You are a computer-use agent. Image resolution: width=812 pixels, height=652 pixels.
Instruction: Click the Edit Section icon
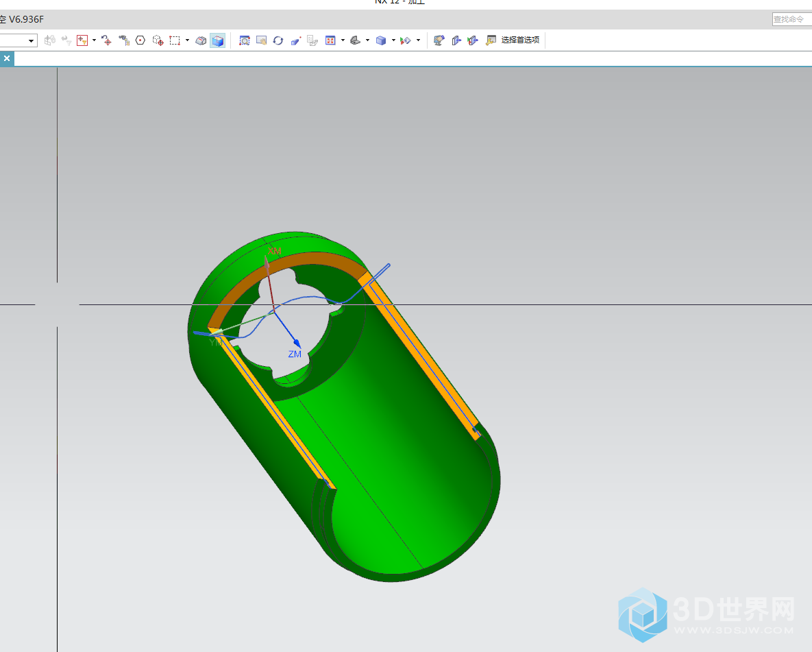pos(456,40)
